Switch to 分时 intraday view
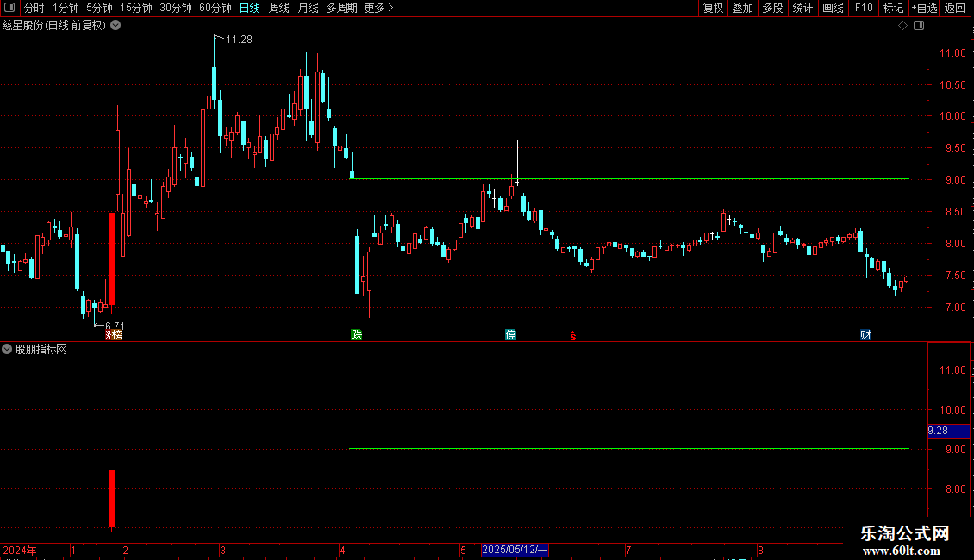This screenshot has height=560, width=974. pos(34,8)
